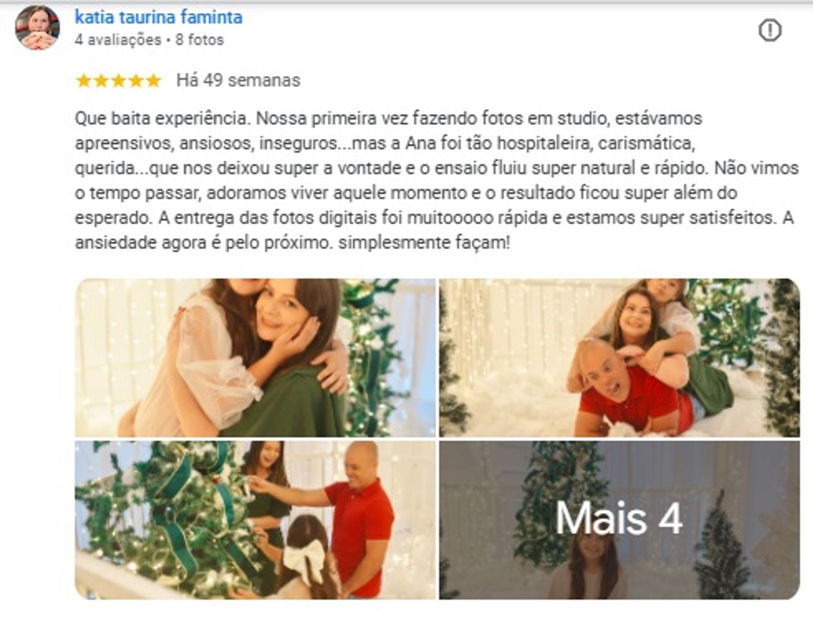
Task: Open the mother and daughter hugging photo
Action: (255, 358)
